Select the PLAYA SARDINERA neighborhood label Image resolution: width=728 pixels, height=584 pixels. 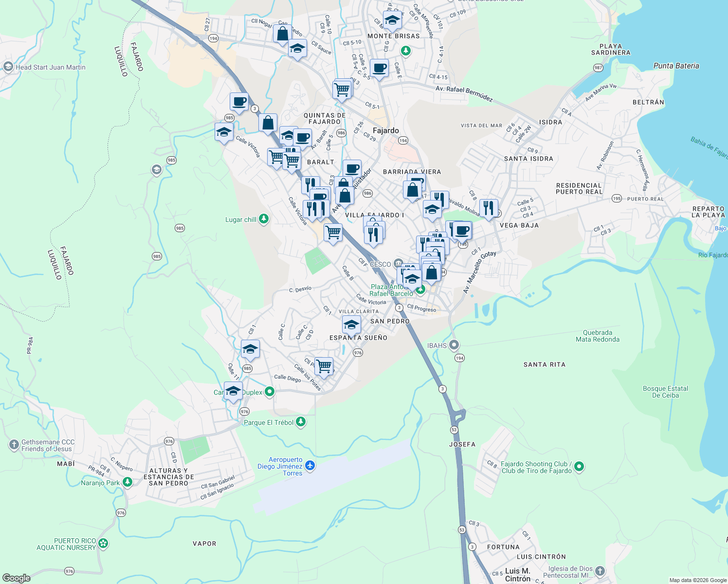[611, 49]
